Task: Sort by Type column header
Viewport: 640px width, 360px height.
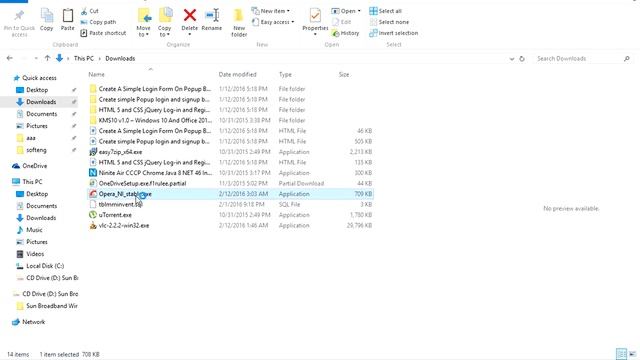Action: (285, 74)
